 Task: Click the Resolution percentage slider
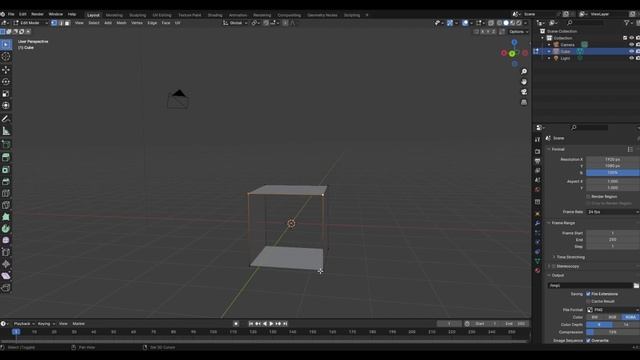[x=613, y=173]
